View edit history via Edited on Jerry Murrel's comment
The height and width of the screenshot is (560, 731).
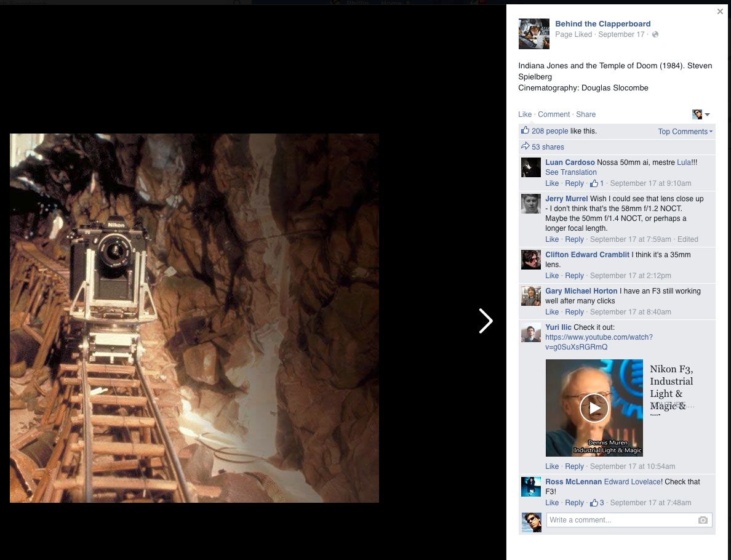[x=688, y=239]
